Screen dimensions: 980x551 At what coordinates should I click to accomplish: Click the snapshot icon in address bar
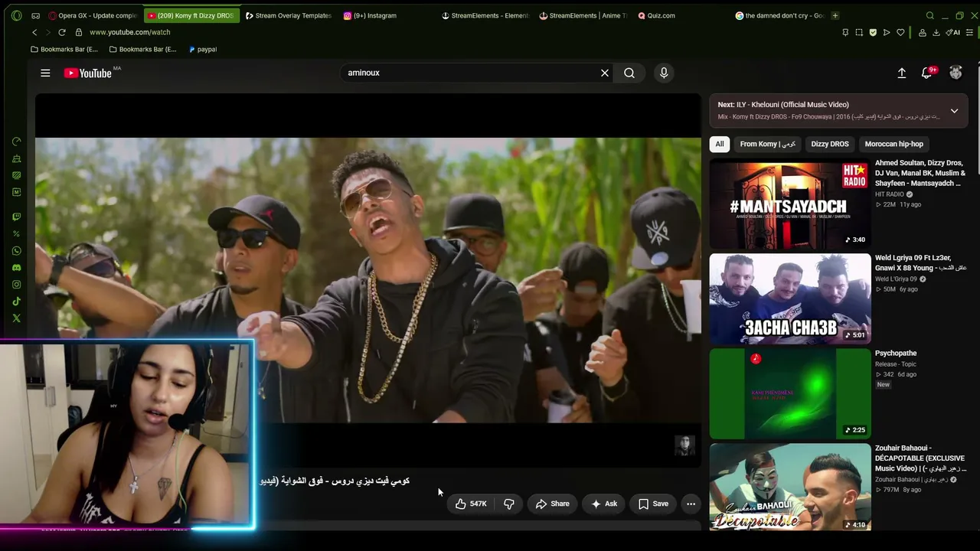tap(859, 32)
